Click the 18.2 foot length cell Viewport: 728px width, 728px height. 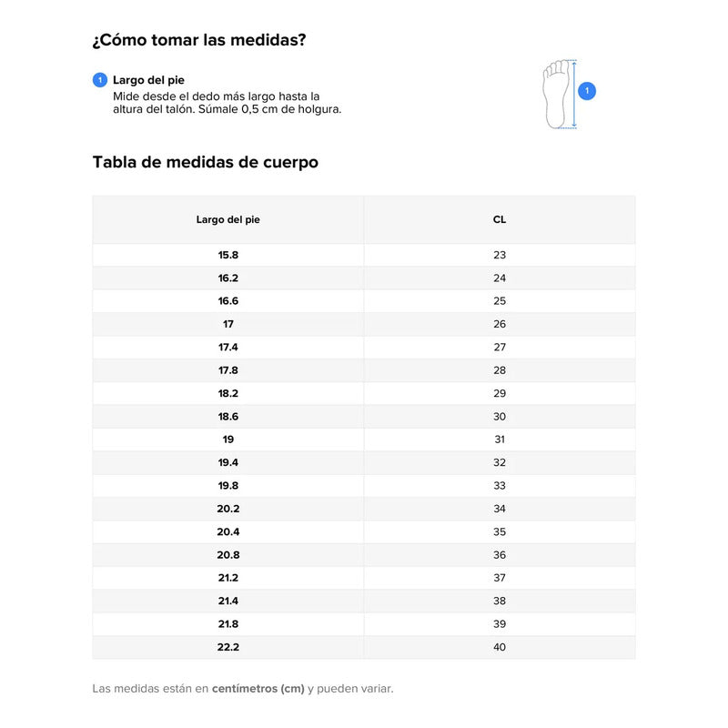click(x=228, y=393)
